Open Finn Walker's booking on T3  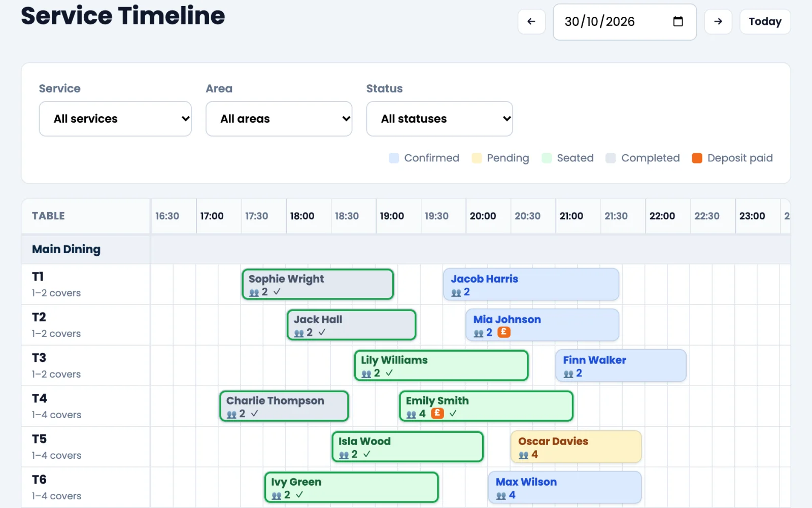(621, 365)
